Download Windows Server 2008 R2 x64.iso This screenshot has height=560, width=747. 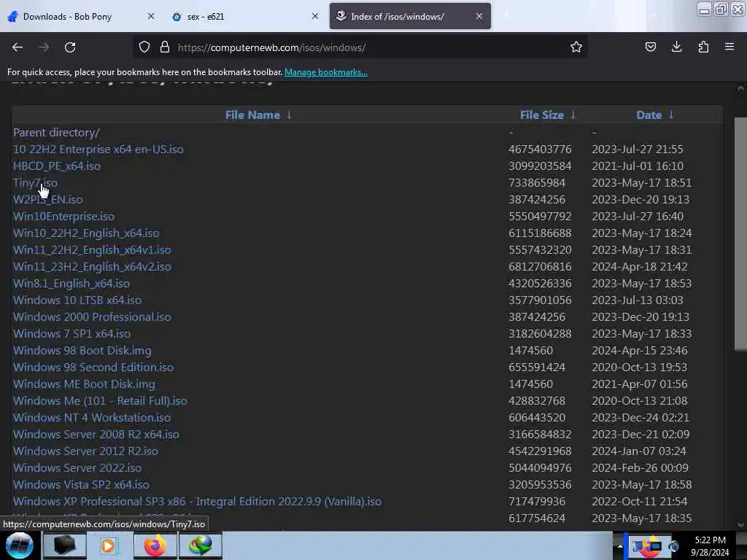click(x=96, y=435)
